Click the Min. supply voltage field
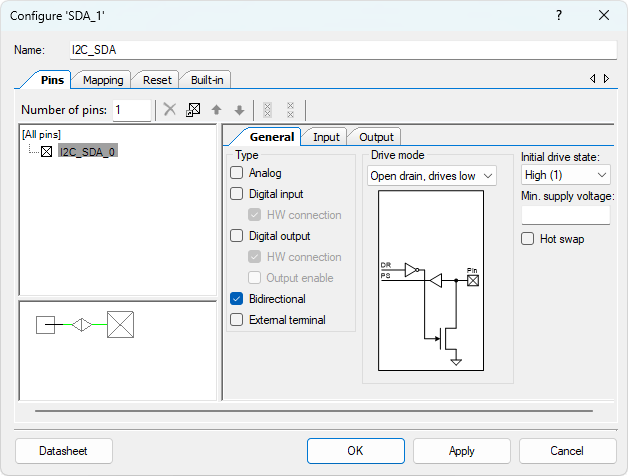This screenshot has height=476, width=628. pyautogui.click(x=565, y=215)
